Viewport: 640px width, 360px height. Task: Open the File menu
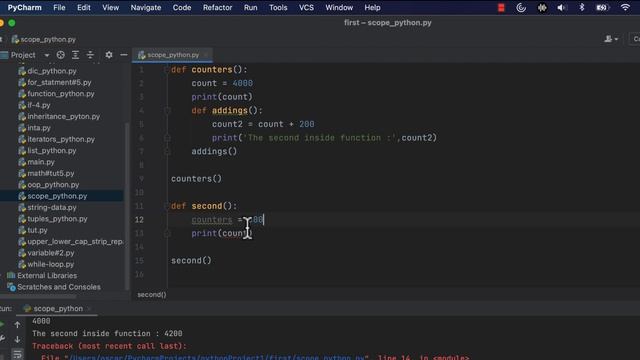(x=59, y=7)
